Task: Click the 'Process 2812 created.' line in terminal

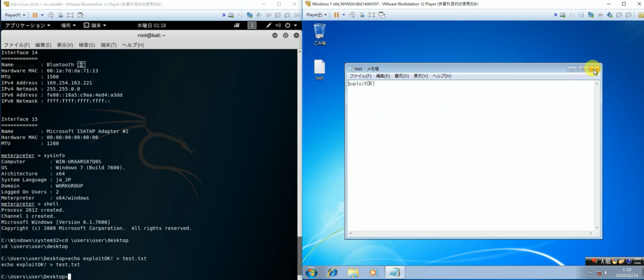Action: [33, 210]
